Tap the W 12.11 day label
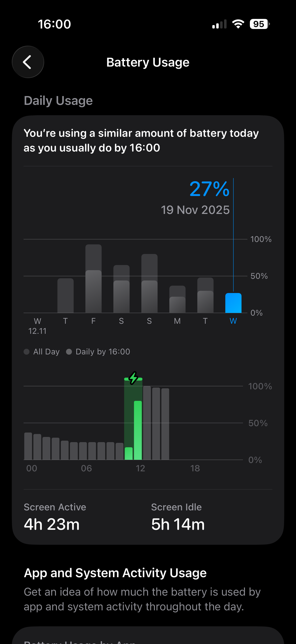 [x=38, y=326]
